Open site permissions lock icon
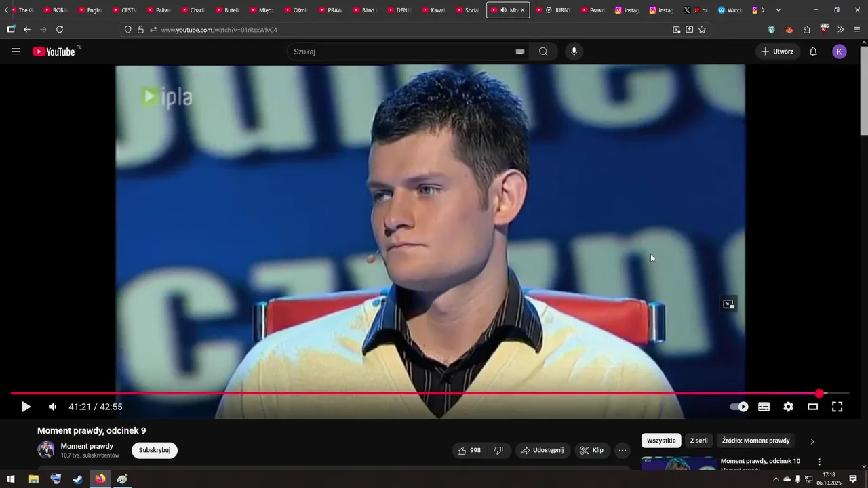The width and height of the screenshot is (868, 488). click(x=140, y=30)
